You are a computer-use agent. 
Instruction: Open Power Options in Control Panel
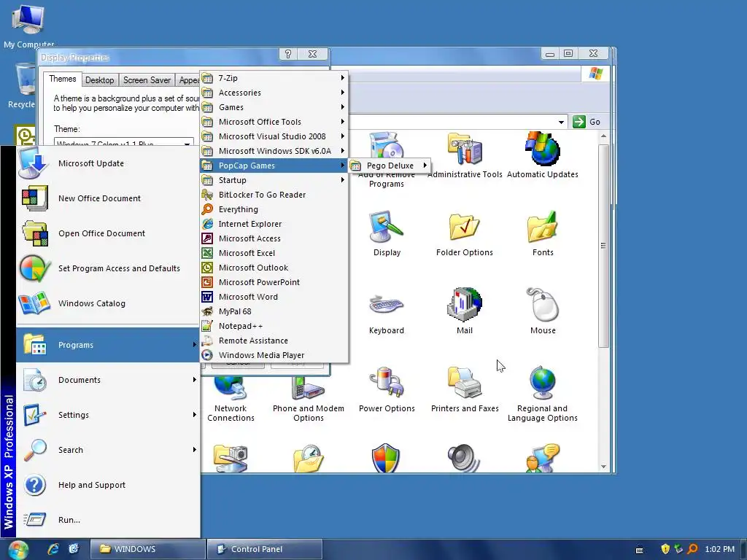pos(387,389)
